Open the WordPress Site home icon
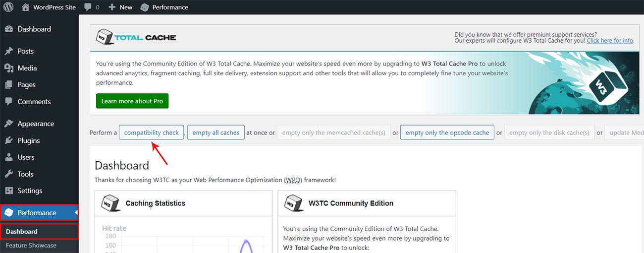 tap(26, 7)
